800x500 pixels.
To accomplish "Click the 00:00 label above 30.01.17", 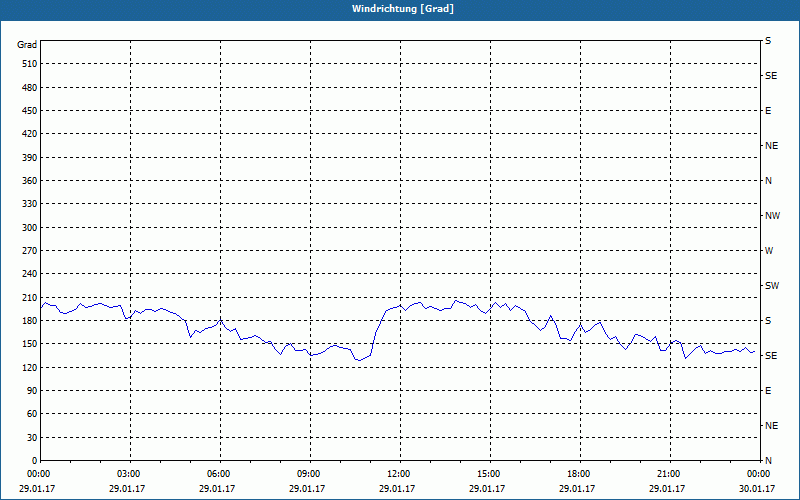I will pos(759,474).
